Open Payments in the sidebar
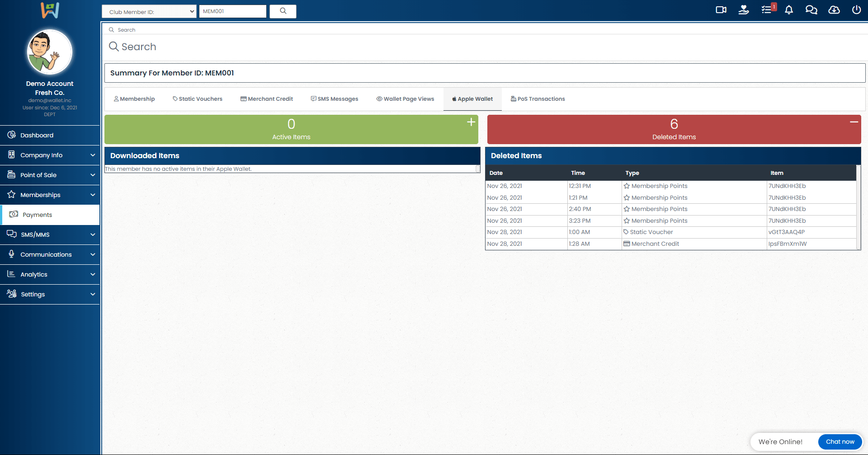 (x=38, y=215)
